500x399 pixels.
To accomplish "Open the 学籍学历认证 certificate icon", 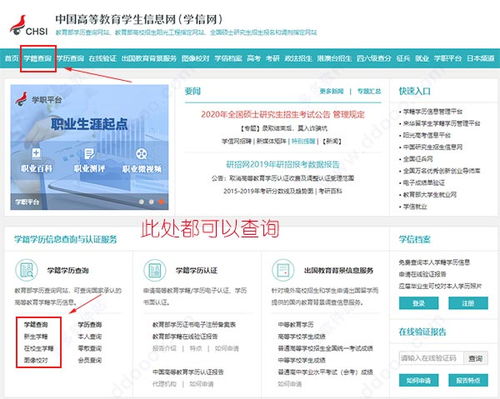I will (x=155, y=270).
